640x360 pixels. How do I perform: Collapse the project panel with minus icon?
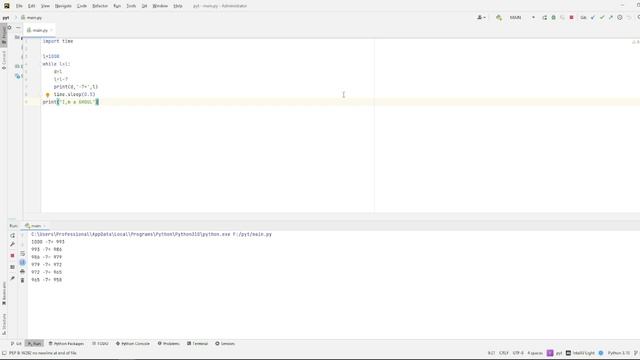click(x=18, y=27)
